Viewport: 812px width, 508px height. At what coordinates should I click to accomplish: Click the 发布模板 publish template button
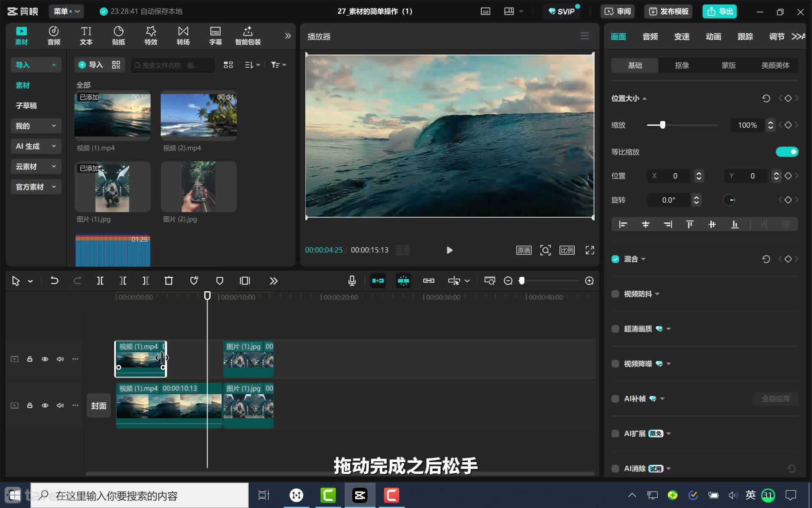tap(669, 11)
